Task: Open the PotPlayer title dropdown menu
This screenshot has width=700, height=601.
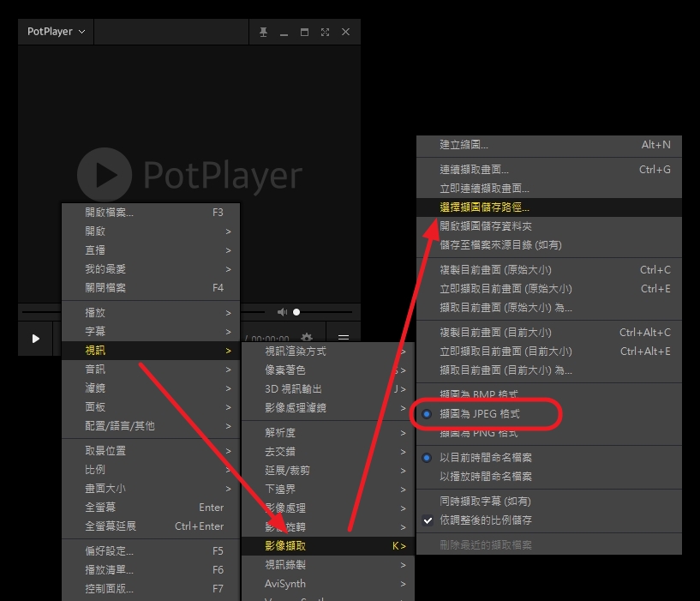Action: click(x=56, y=32)
